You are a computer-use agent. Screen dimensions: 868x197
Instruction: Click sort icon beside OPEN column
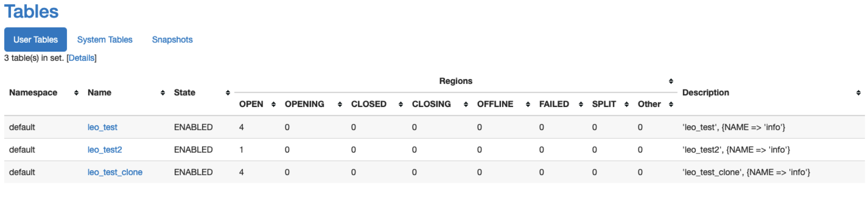(x=273, y=104)
